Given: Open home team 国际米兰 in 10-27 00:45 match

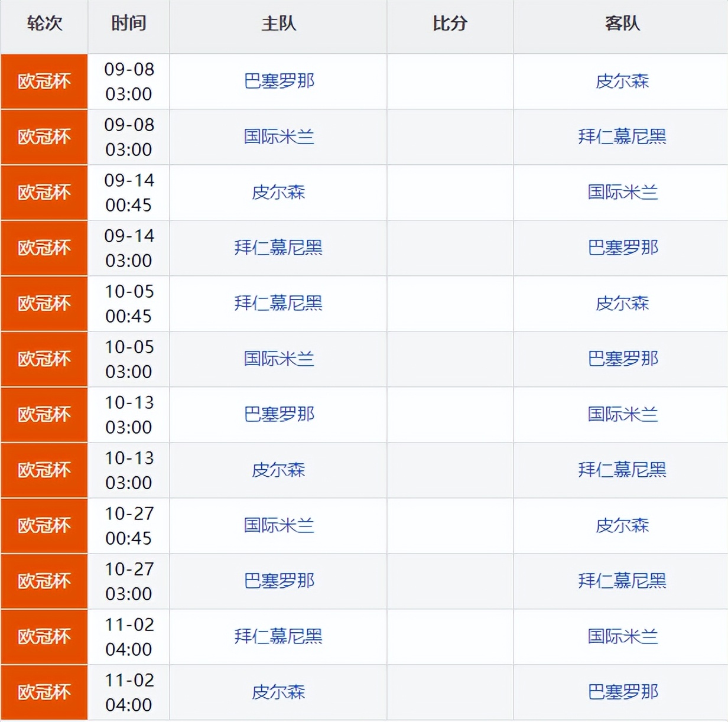Looking at the screenshot, I should coord(279,525).
